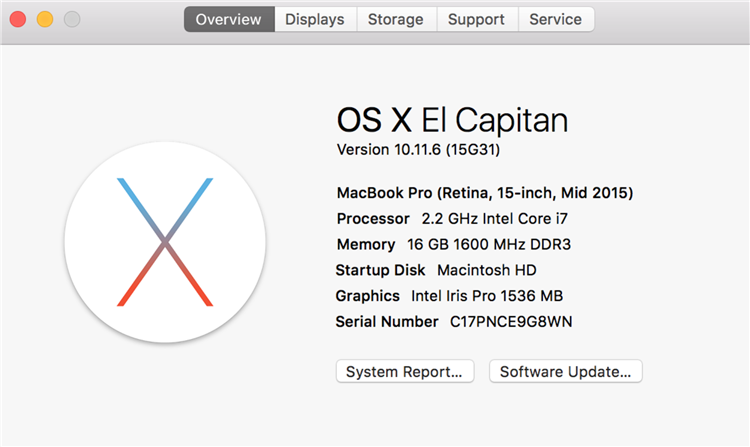Click the OS X El Capitan logo
This screenshot has width=750, height=447.
[x=165, y=243]
